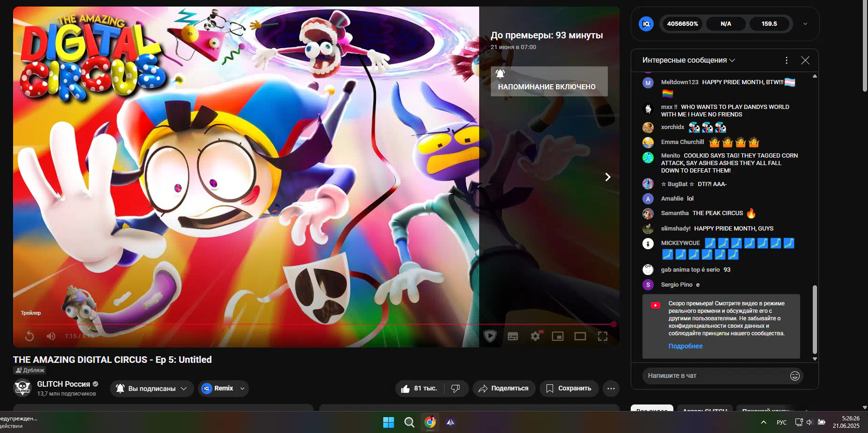Viewport: 868px width, 433px height.
Task: Click the end knob of the trailer progress bar
Action: tap(613, 324)
